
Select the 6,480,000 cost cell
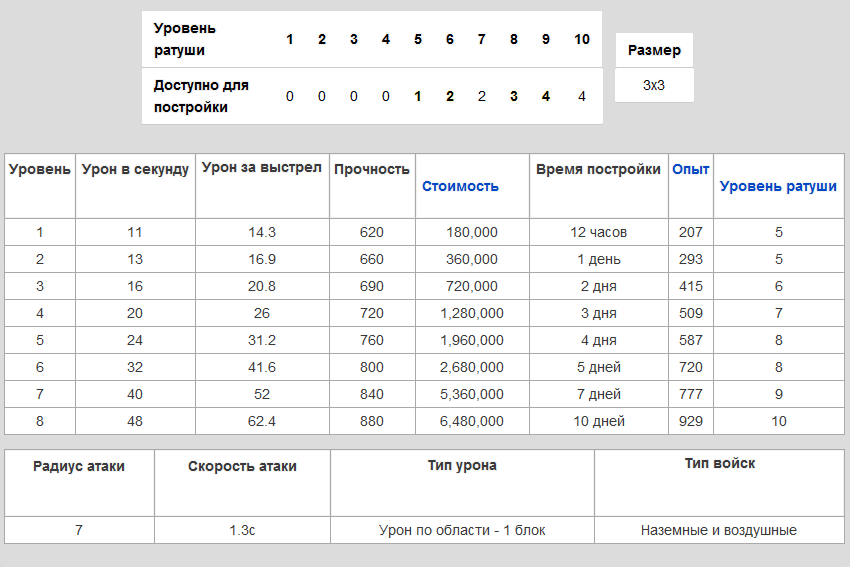[x=472, y=421]
